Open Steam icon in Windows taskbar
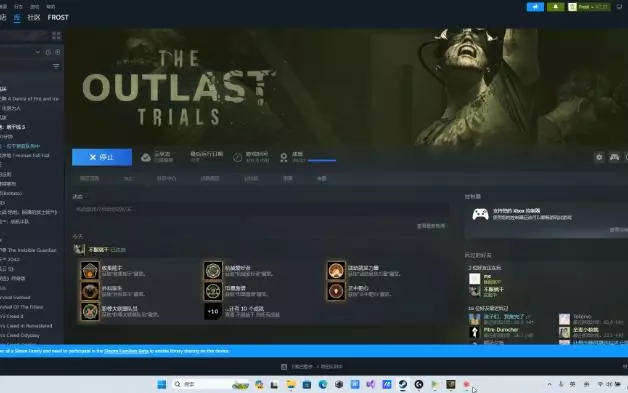The width and height of the screenshot is (628, 393). (403, 385)
